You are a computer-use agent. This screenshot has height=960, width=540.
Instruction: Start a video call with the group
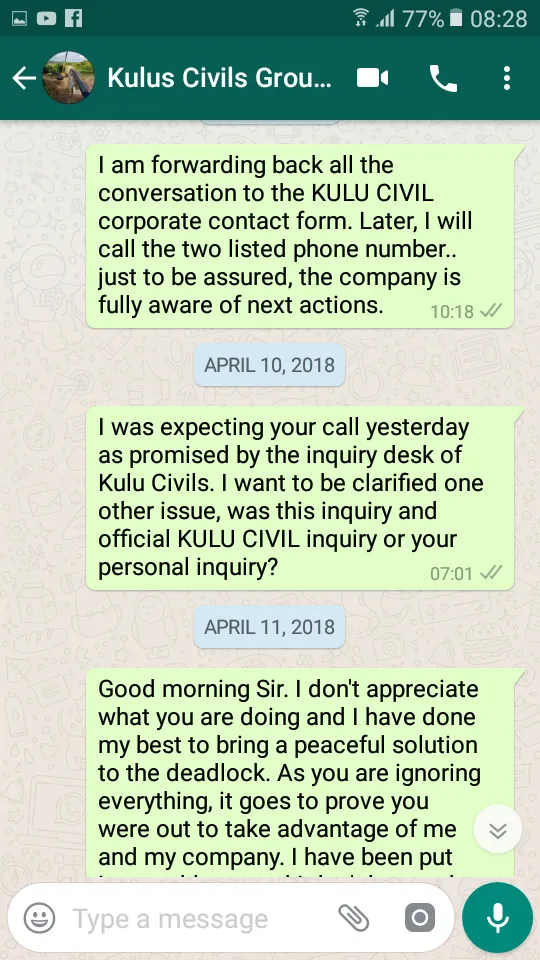(x=372, y=78)
